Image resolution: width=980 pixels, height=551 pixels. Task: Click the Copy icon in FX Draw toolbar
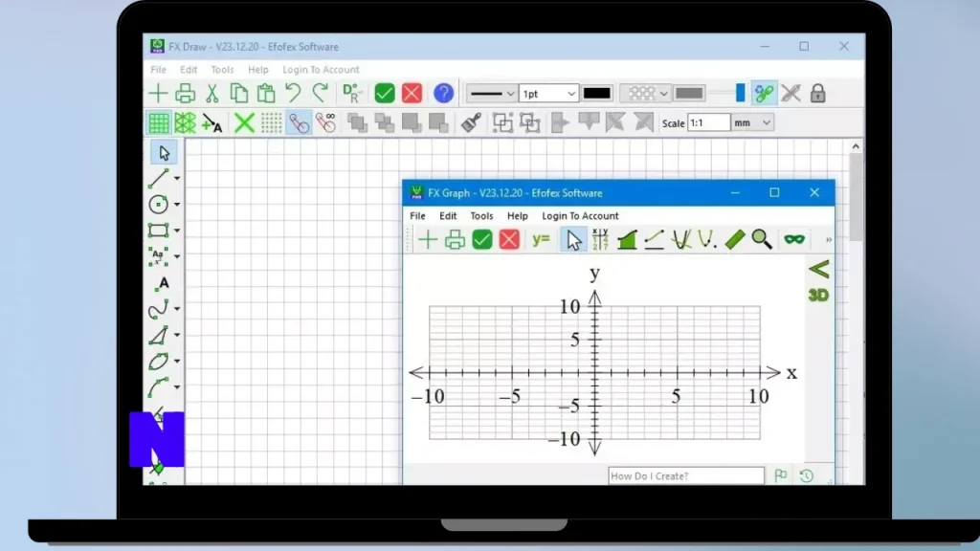coord(238,93)
